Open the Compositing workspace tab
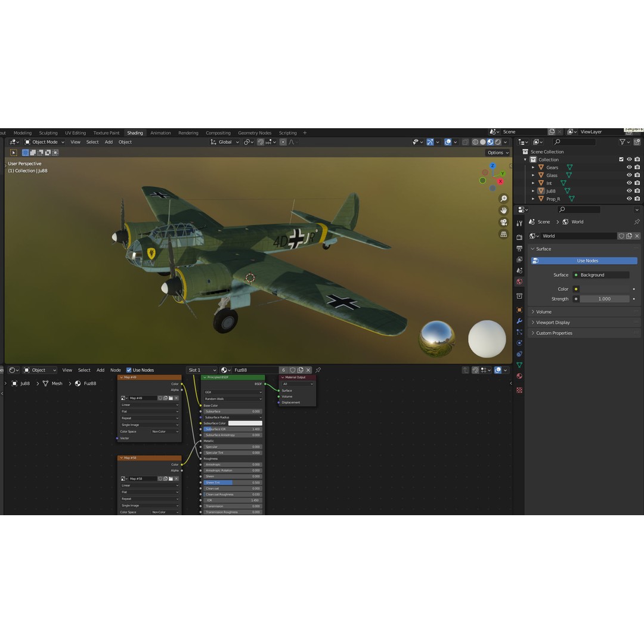The height and width of the screenshot is (644, 644). pyautogui.click(x=218, y=133)
